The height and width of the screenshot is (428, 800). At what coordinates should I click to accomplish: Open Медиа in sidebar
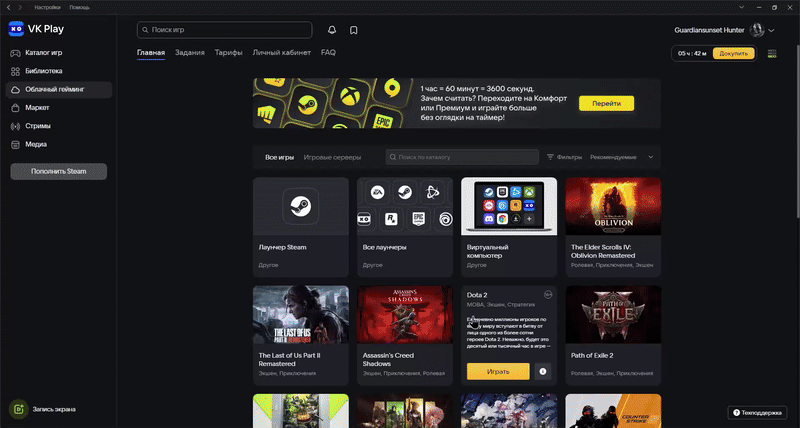[x=59, y=144]
